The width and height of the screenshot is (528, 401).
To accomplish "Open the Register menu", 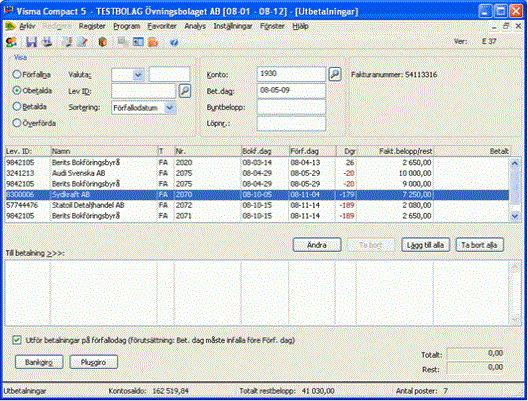I will [x=92, y=26].
